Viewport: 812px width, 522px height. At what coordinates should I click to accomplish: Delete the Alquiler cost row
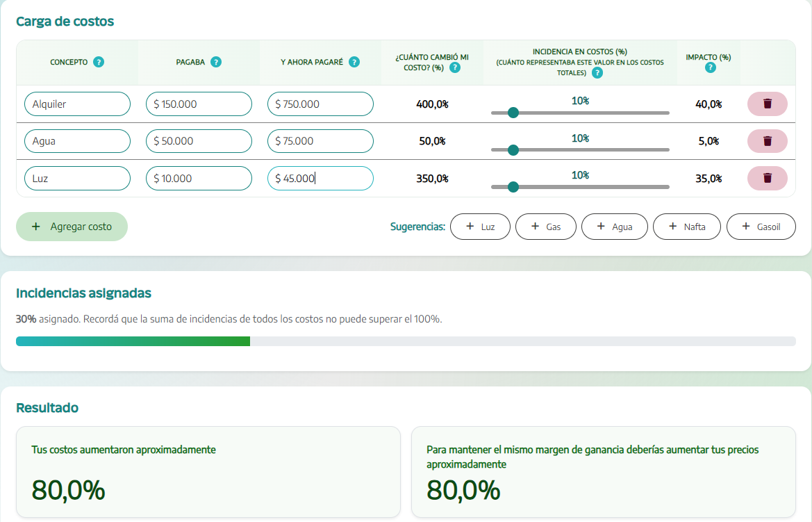click(768, 104)
